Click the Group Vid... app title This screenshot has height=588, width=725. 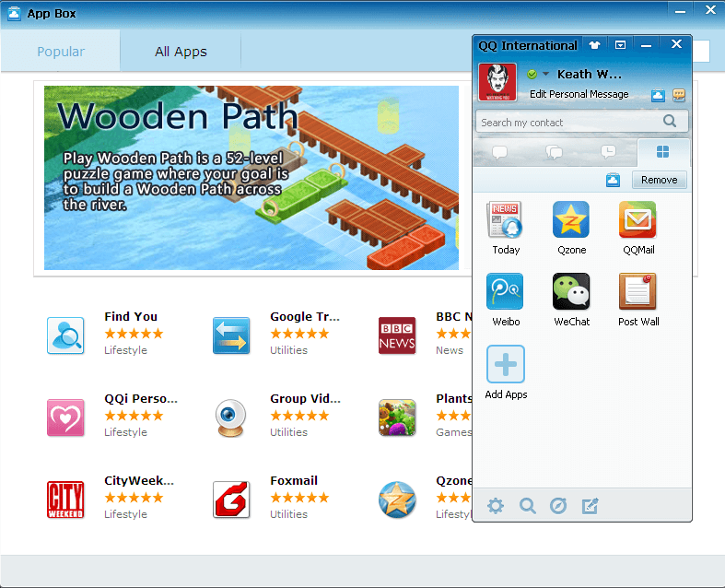click(305, 398)
